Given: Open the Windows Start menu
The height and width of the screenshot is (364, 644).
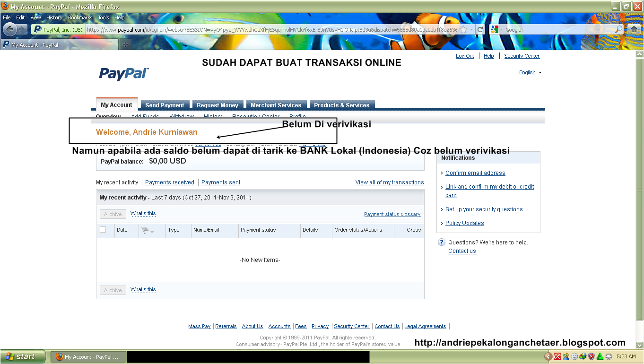Looking at the screenshot, I should pos(23,356).
